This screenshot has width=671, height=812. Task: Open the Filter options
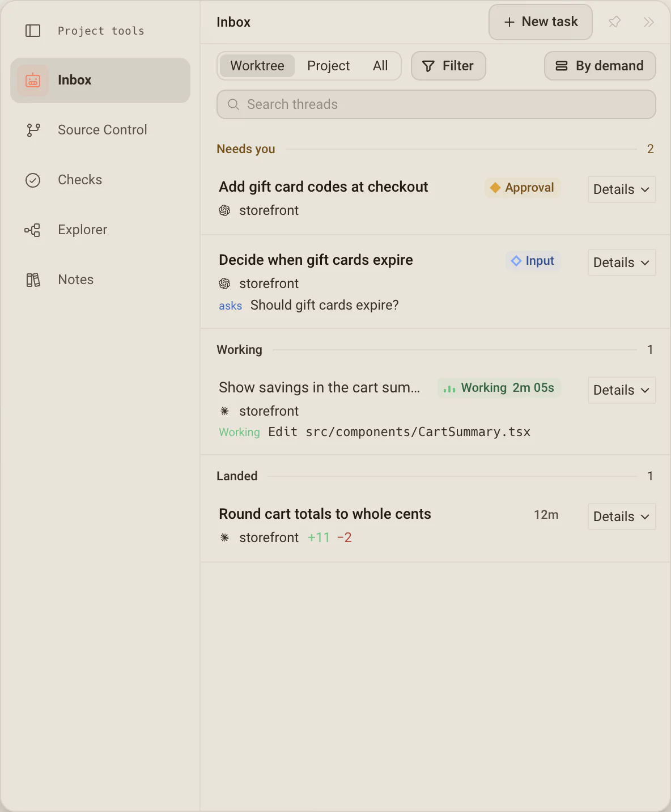click(x=448, y=66)
